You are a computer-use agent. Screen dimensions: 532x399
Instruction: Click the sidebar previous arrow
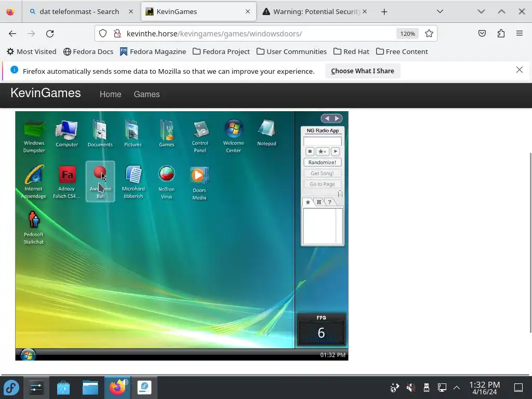[327, 118]
